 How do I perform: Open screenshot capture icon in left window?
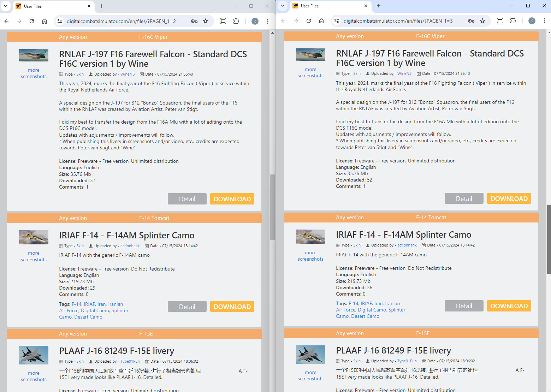point(223,21)
